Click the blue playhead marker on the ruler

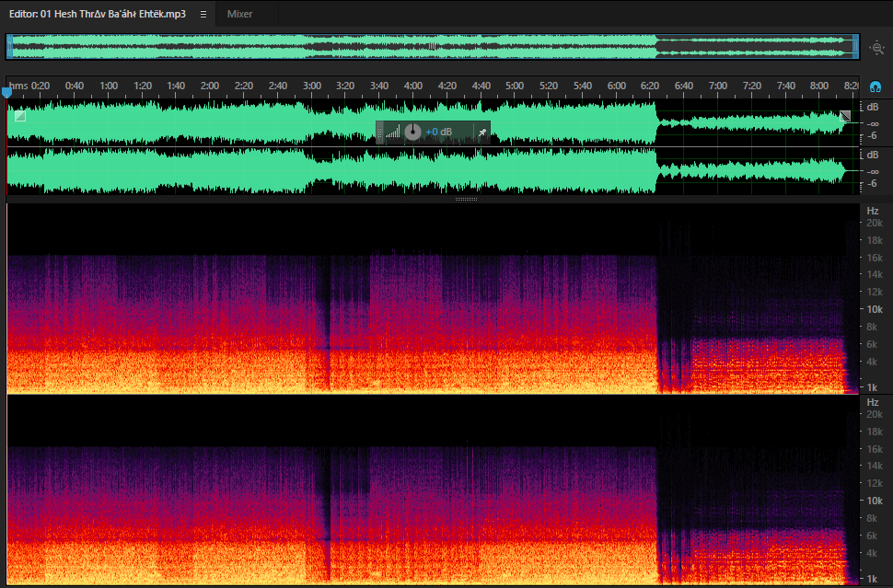tap(6, 92)
